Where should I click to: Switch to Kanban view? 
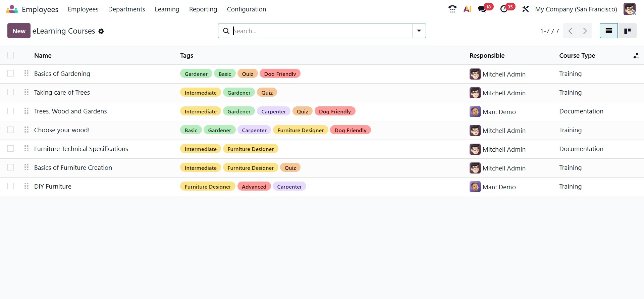627,31
